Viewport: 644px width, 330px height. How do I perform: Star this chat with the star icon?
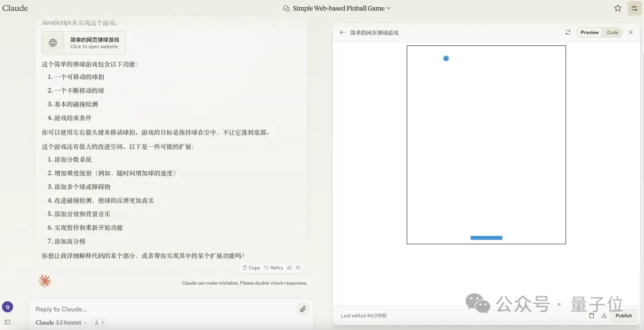point(618,8)
